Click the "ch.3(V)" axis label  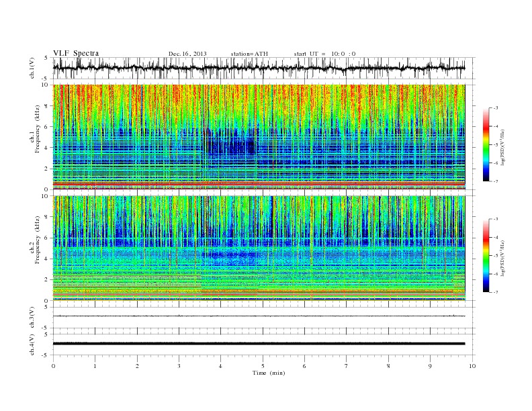point(32,318)
